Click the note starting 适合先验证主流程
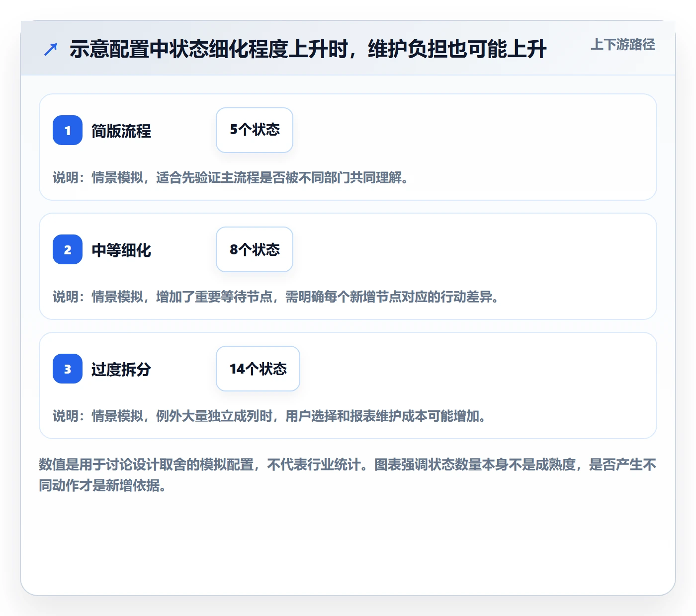The image size is (696, 616). 231,177
